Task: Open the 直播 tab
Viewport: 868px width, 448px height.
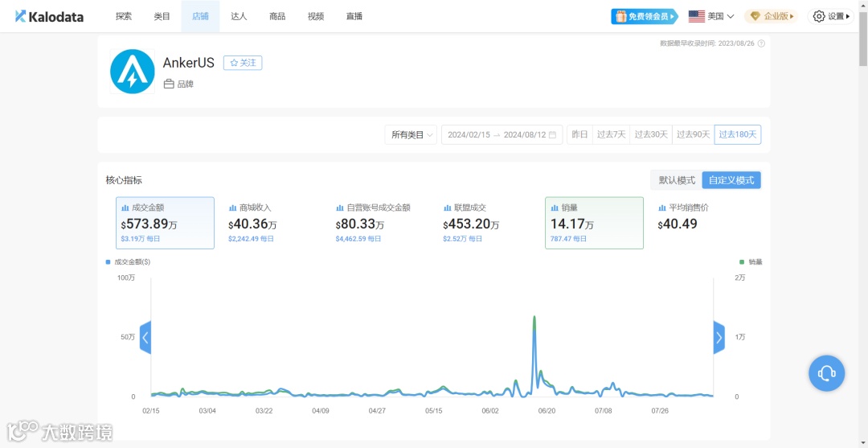Action: [x=354, y=17]
